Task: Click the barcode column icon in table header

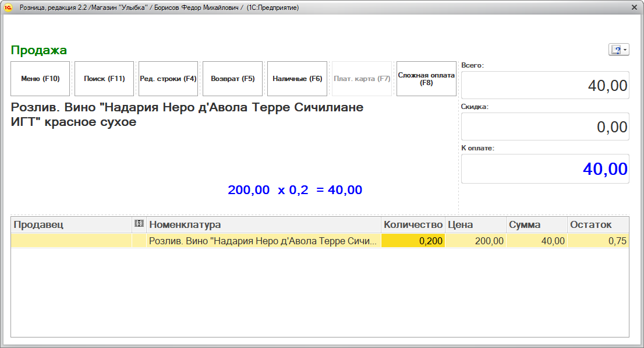Action: [139, 223]
